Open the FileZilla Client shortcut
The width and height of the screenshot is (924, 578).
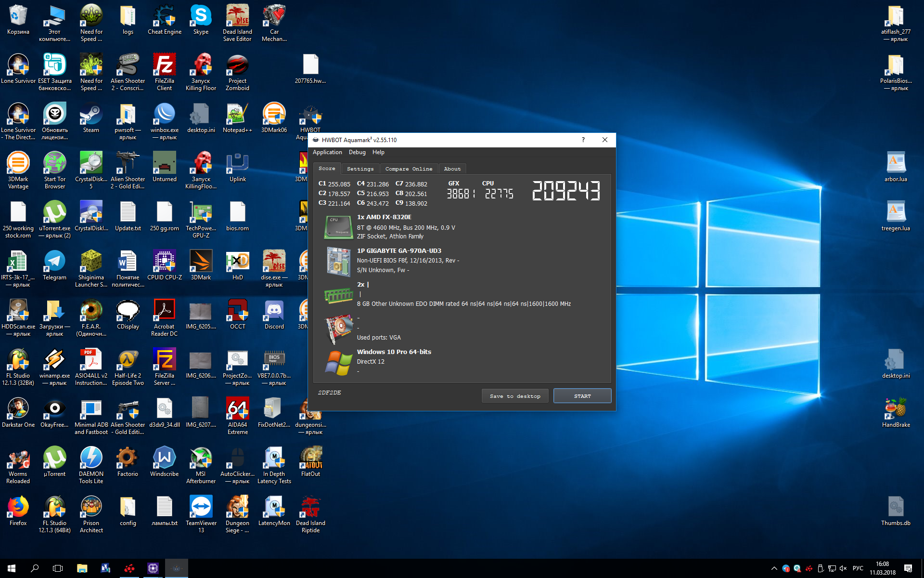click(165, 72)
